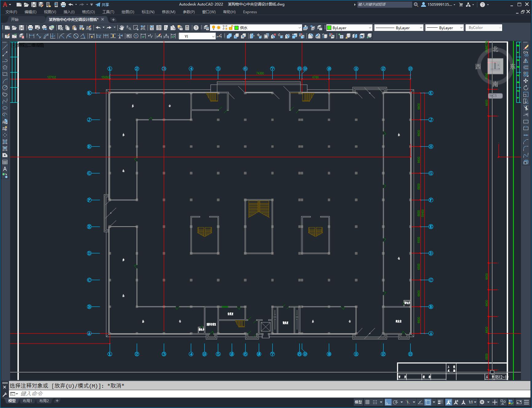
Task: Toggle grid display in status bar
Action: click(x=367, y=402)
